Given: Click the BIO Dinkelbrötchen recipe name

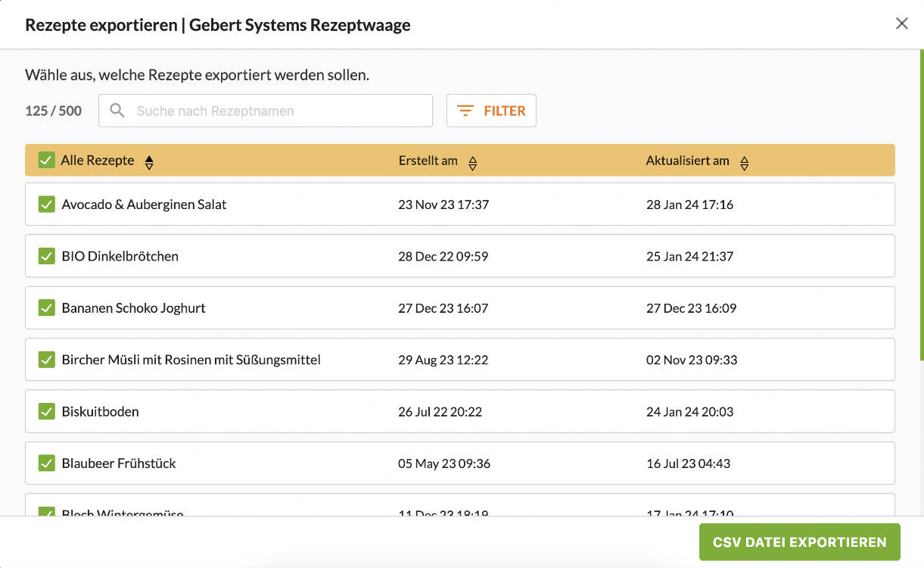Looking at the screenshot, I should 120,256.
